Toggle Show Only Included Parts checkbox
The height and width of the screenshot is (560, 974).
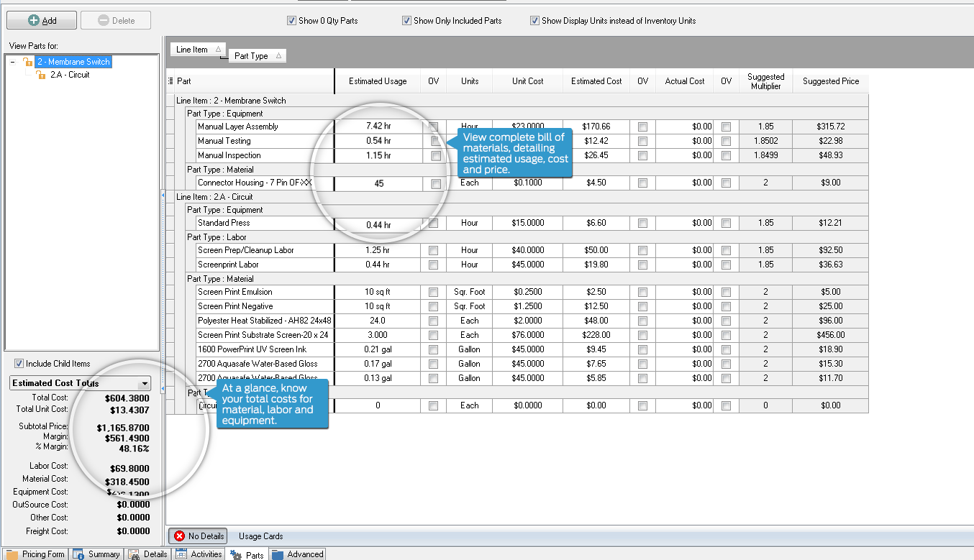(x=407, y=21)
